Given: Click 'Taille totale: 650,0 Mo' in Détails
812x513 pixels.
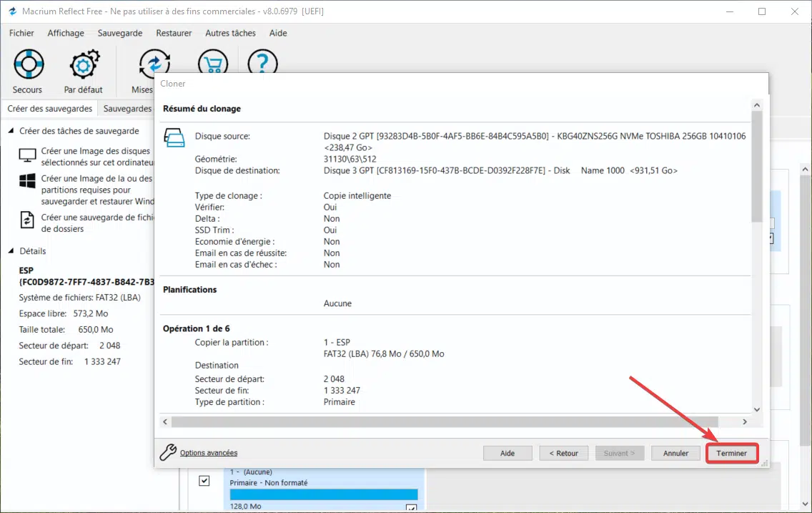Looking at the screenshot, I should coord(66,330).
